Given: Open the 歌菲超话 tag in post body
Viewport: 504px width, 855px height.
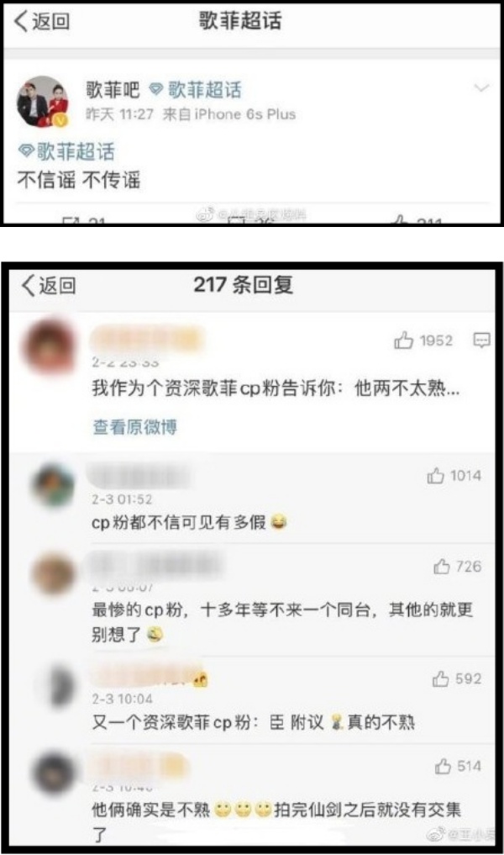Looking at the screenshot, I should [x=66, y=151].
